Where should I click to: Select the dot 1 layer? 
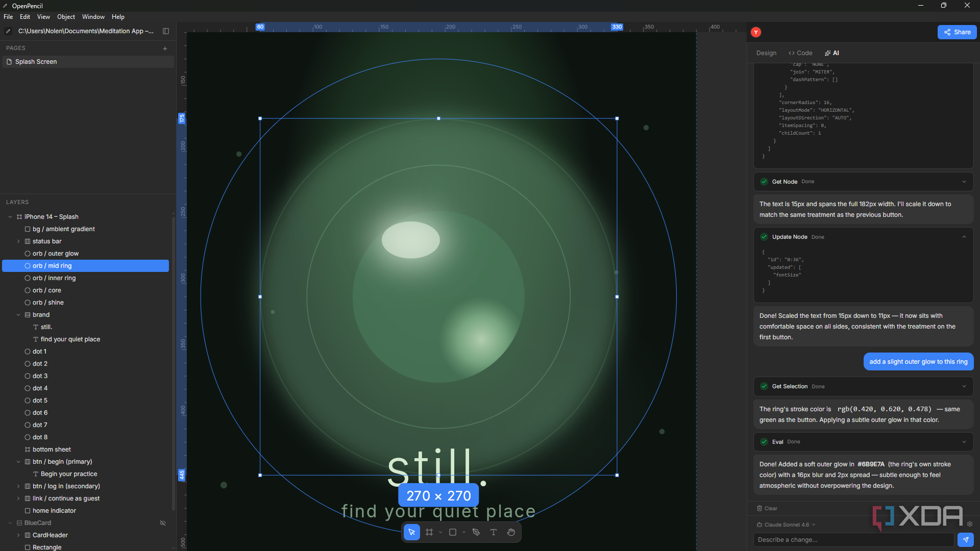click(85, 352)
